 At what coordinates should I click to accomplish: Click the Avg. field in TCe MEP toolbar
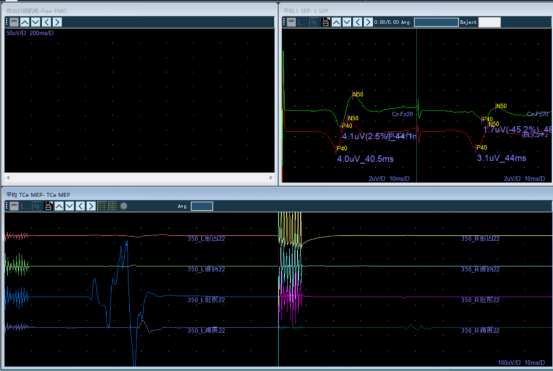click(202, 206)
